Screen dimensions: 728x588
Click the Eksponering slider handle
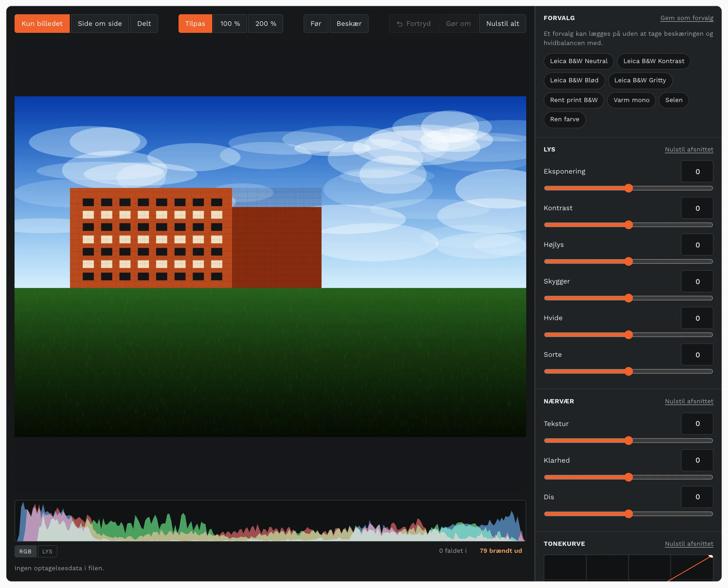point(629,188)
